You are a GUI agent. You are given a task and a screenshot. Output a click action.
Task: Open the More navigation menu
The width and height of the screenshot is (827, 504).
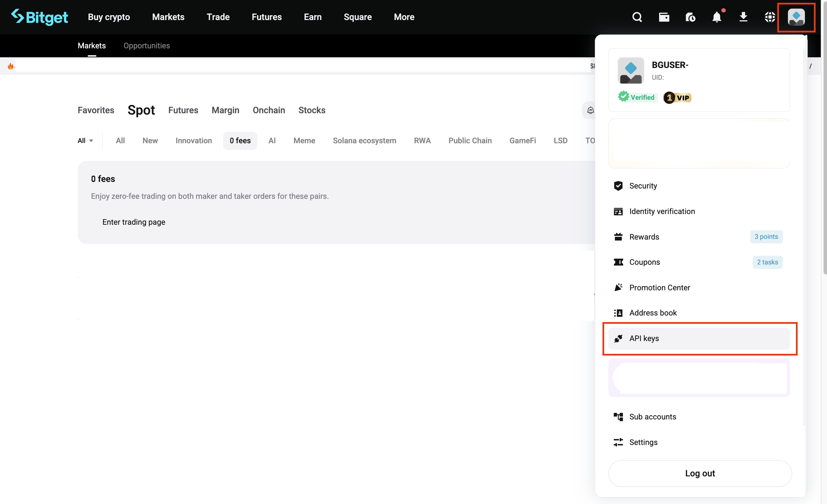pos(404,17)
